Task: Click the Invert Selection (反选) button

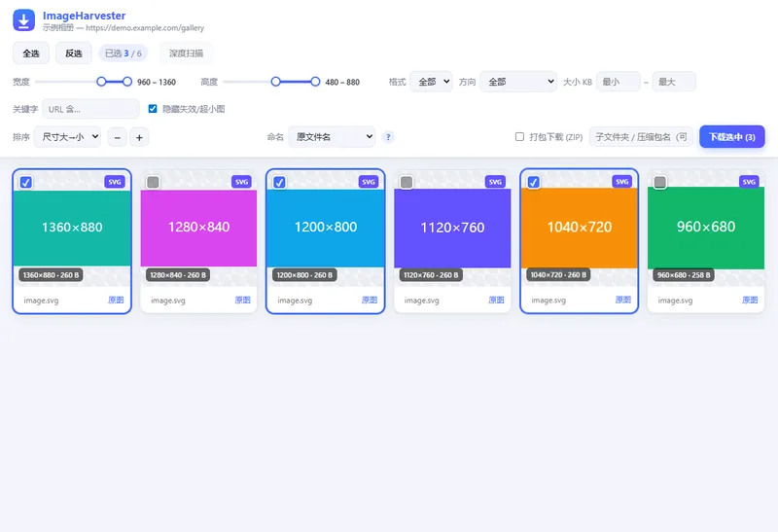Action: (74, 53)
